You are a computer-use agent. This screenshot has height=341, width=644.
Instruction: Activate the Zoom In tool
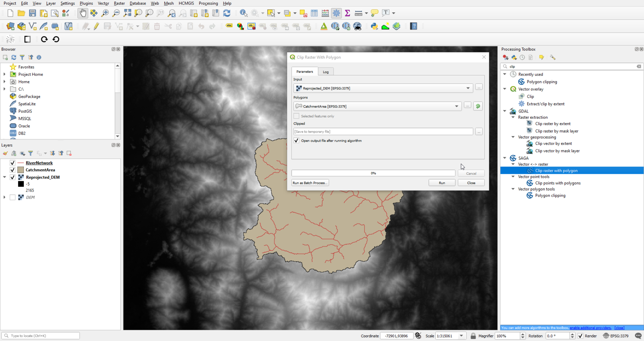pyautogui.click(x=104, y=13)
